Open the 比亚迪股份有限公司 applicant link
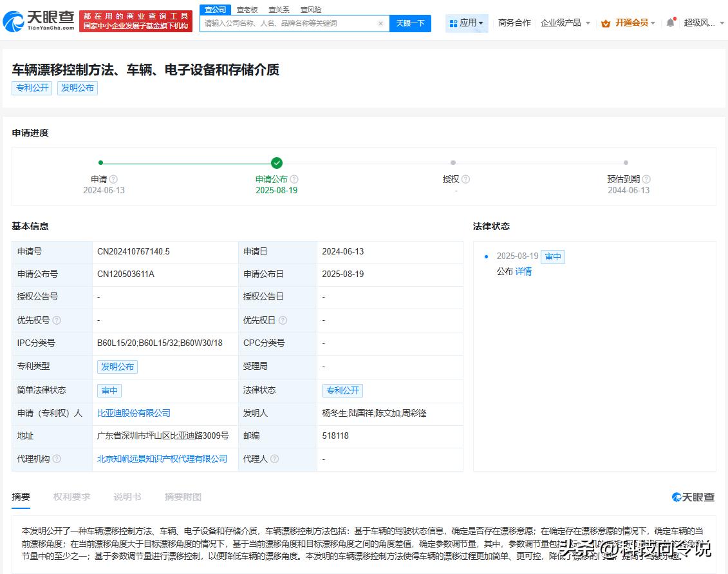This screenshot has width=728, height=574. (134, 413)
